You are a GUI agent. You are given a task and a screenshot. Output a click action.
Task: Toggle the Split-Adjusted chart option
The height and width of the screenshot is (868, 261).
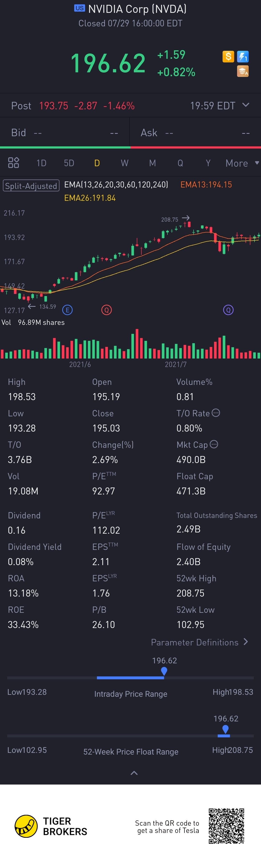31,186
